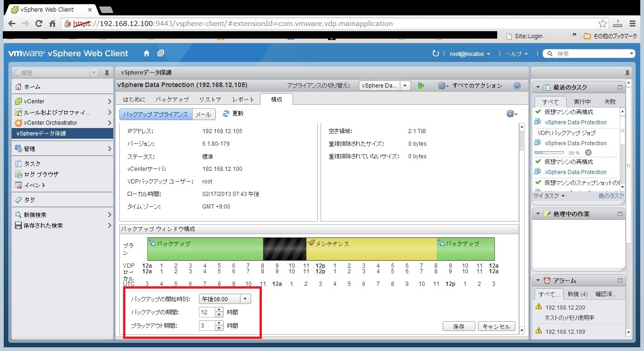Open the vSphere Web Client home icon
The height and width of the screenshot is (351, 644).
point(146,54)
